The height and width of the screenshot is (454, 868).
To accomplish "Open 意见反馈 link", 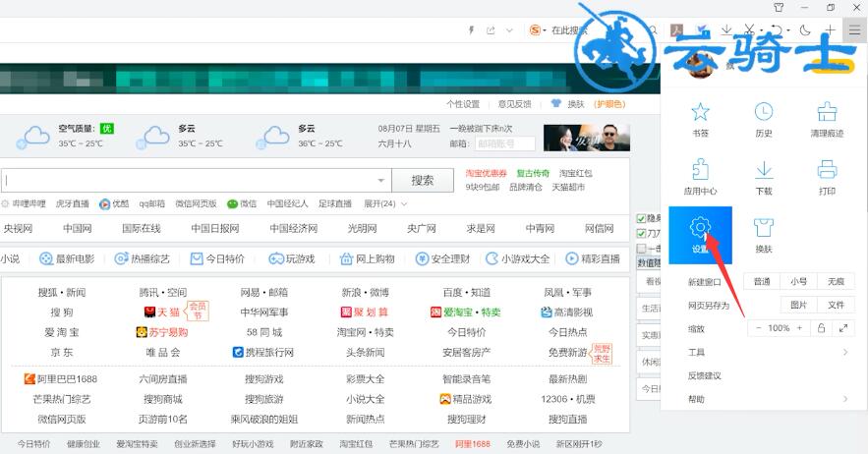I will tap(514, 103).
